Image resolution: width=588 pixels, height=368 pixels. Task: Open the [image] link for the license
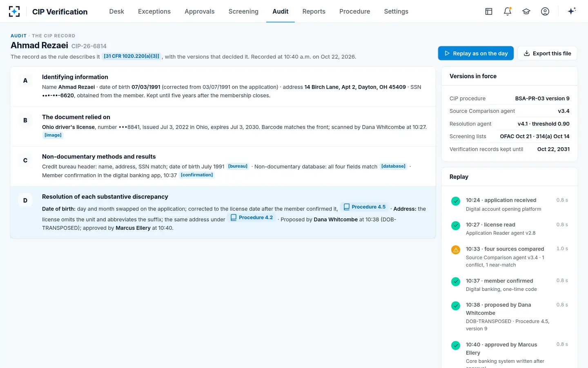[x=53, y=135]
